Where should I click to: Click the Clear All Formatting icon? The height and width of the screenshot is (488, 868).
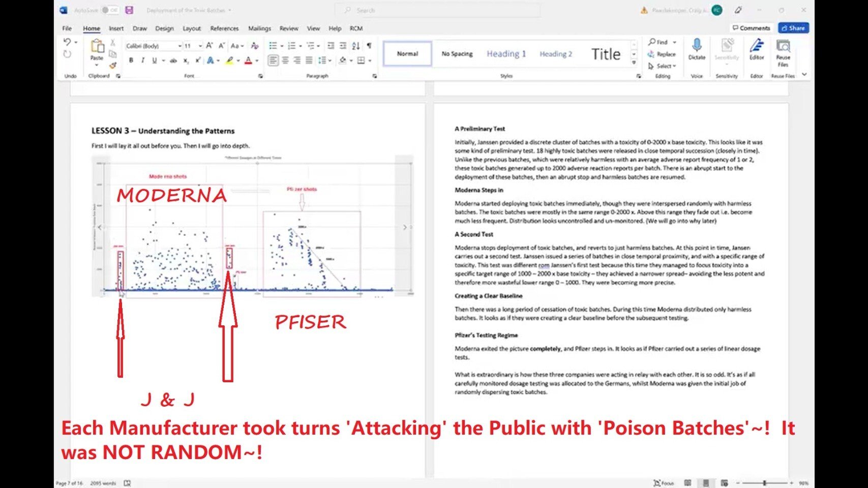click(x=255, y=46)
